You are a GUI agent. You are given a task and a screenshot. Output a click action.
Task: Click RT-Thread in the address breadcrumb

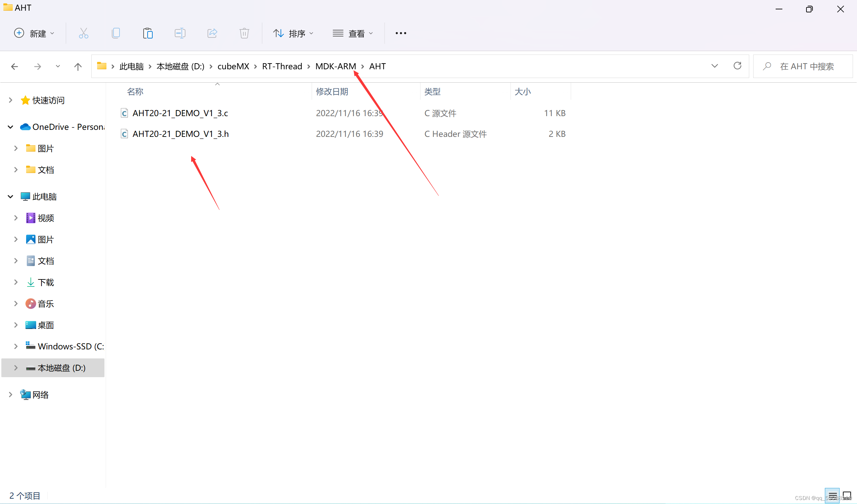(x=282, y=66)
